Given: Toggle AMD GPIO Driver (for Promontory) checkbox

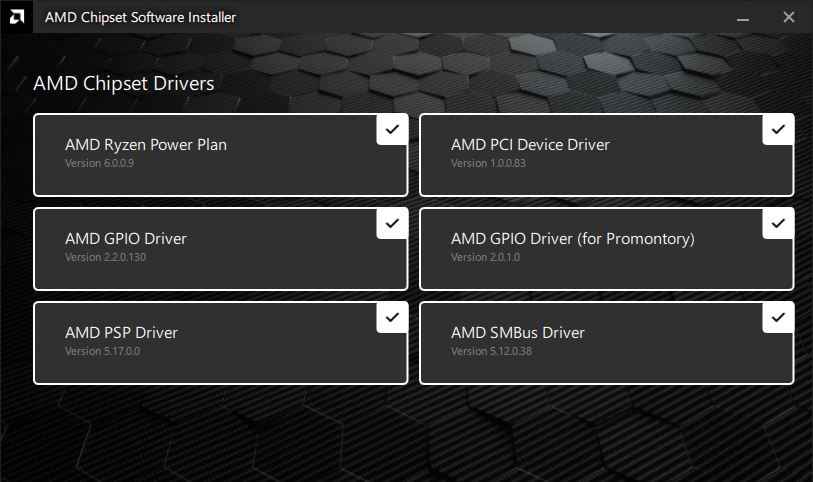Looking at the screenshot, I should pyautogui.click(x=778, y=223).
